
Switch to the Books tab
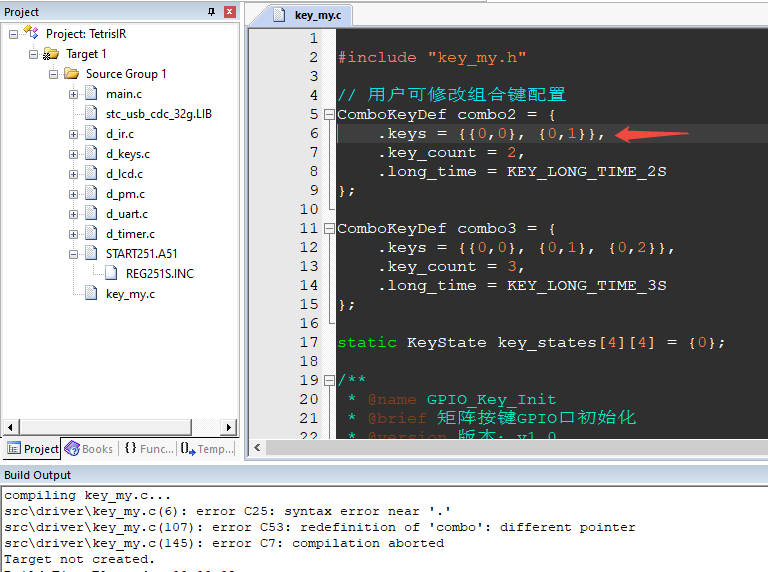(x=89, y=449)
